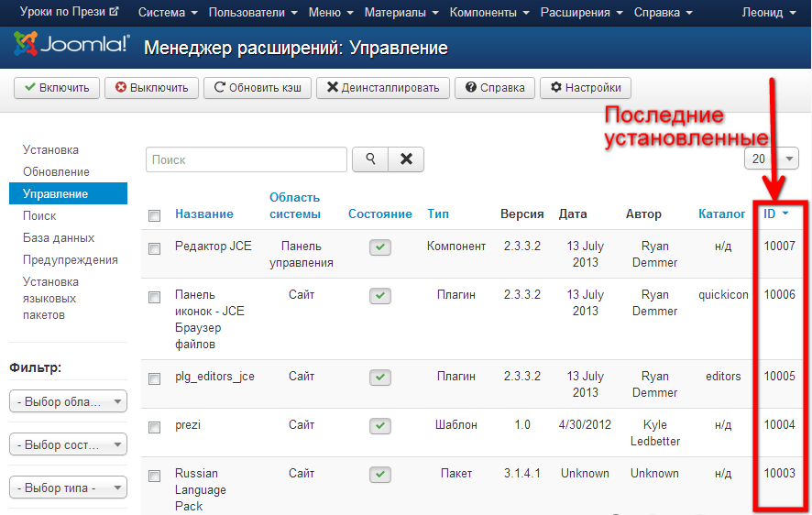Tick the checkbox beside prezi
This screenshot has width=812, height=515.
[x=155, y=426]
